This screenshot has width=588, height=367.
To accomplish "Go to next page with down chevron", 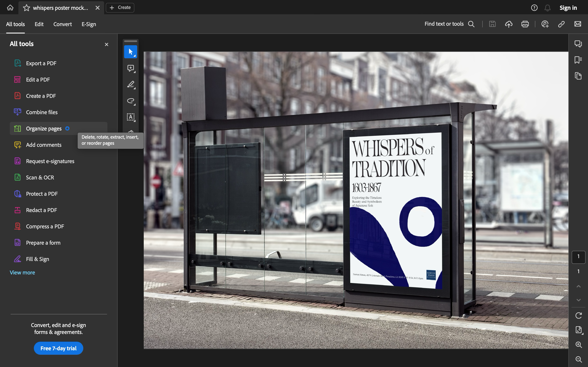I will 578,300.
